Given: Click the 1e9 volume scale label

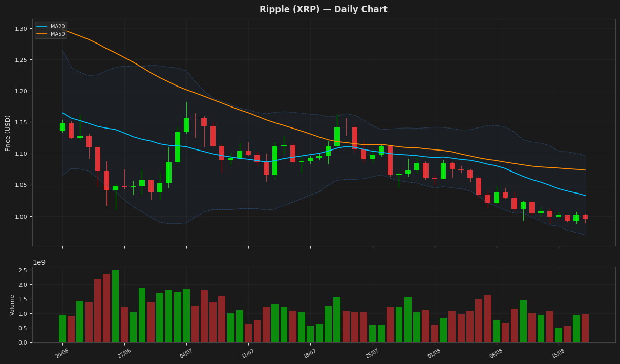Looking at the screenshot, I should [39, 262].
